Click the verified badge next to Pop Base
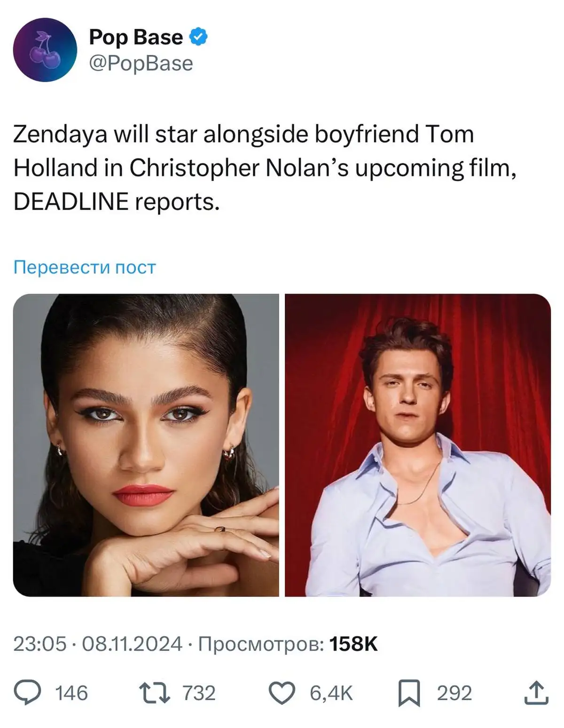This screenshot has width=564, height=728. point(197,37)
